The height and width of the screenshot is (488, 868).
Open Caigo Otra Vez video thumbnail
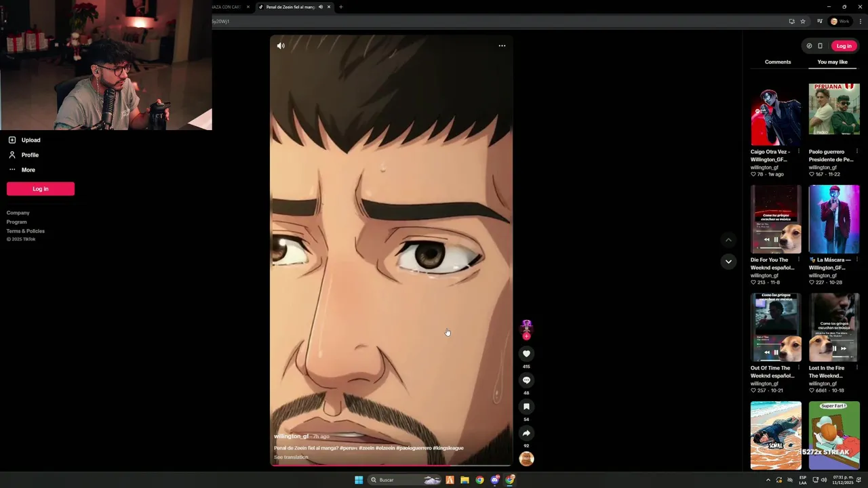pos(776,115)
